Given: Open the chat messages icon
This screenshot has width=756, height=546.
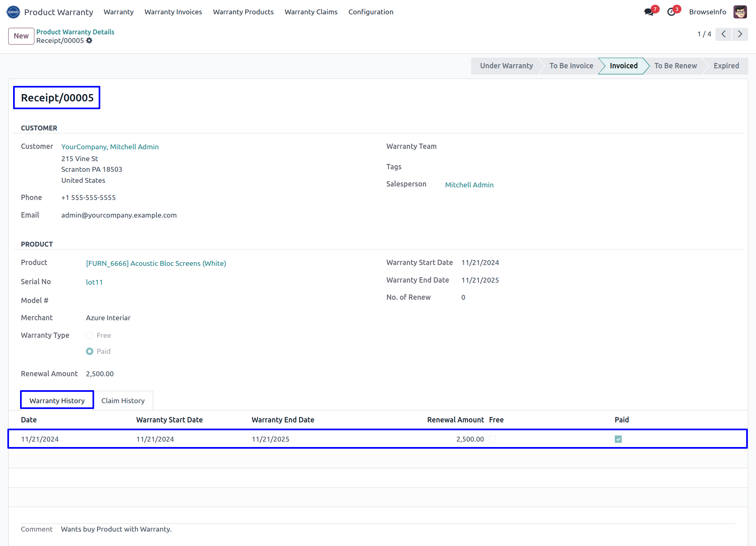Looking at the screenshot, I should point(649,12).
